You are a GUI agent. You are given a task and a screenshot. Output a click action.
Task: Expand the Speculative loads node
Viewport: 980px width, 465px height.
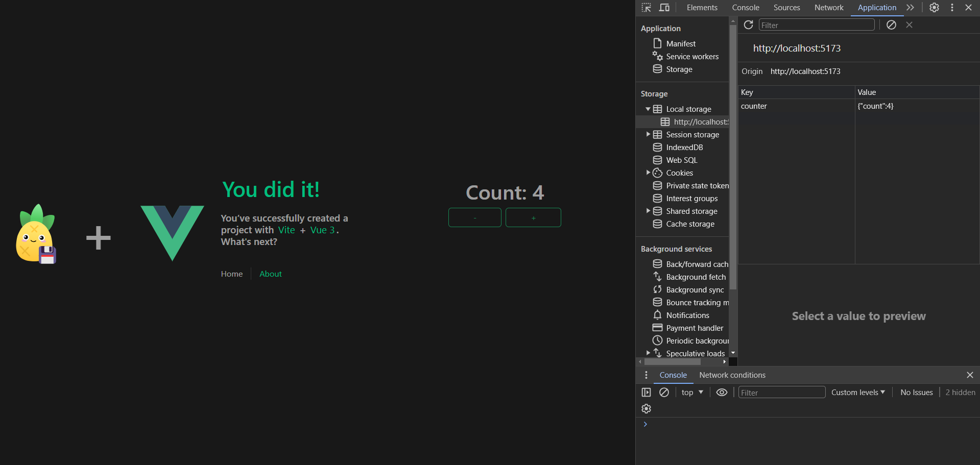click(648, 353)
